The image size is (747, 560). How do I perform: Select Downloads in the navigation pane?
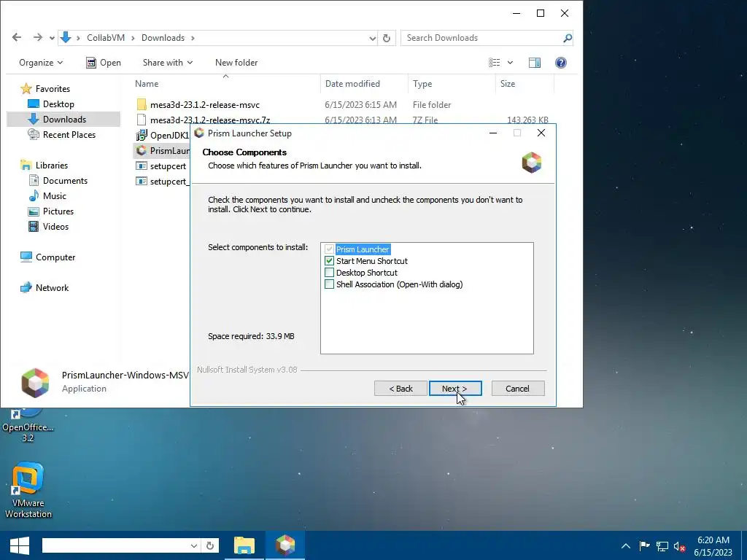coord(63,119)
